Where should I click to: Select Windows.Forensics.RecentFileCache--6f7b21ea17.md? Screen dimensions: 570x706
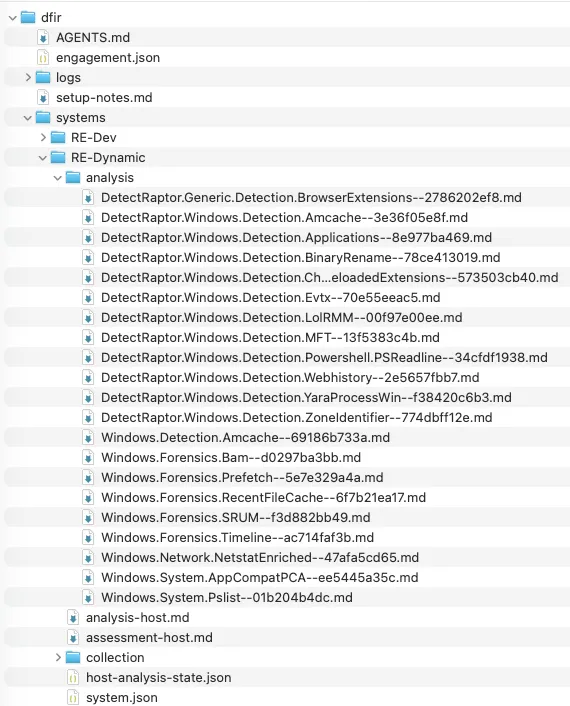click(x=263, y=498)
